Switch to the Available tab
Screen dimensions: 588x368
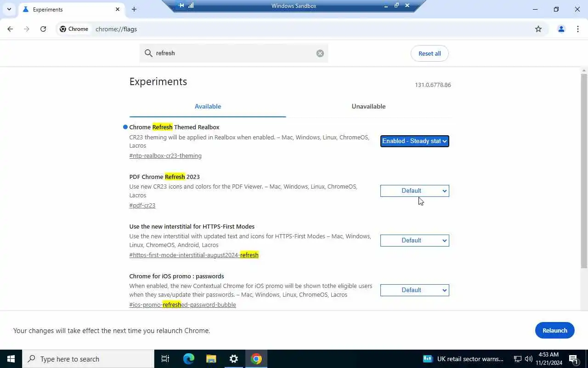pos(208,106)
